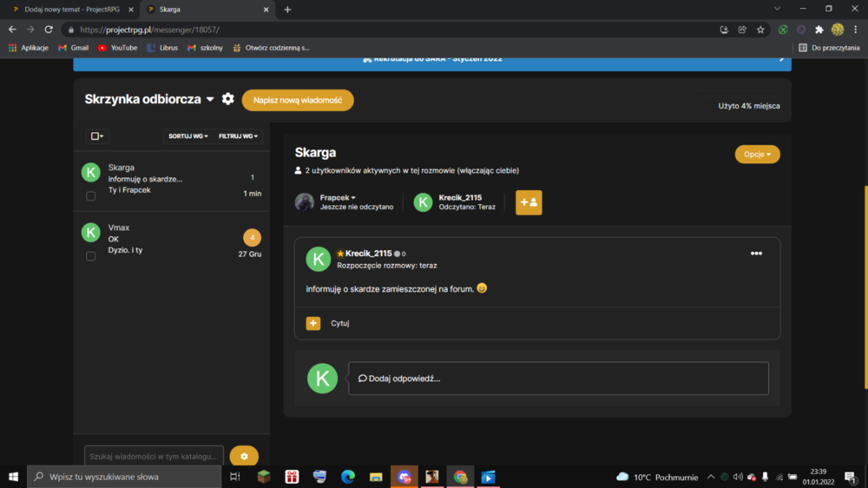Click the search options gear button
This screenshot has width=868, height=488.
(x=244, y=457)
